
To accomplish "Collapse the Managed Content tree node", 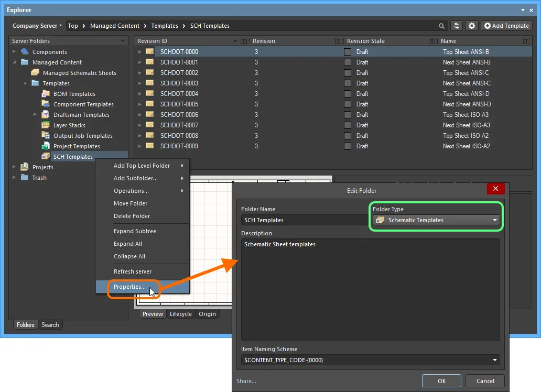I will coord(14,62).
